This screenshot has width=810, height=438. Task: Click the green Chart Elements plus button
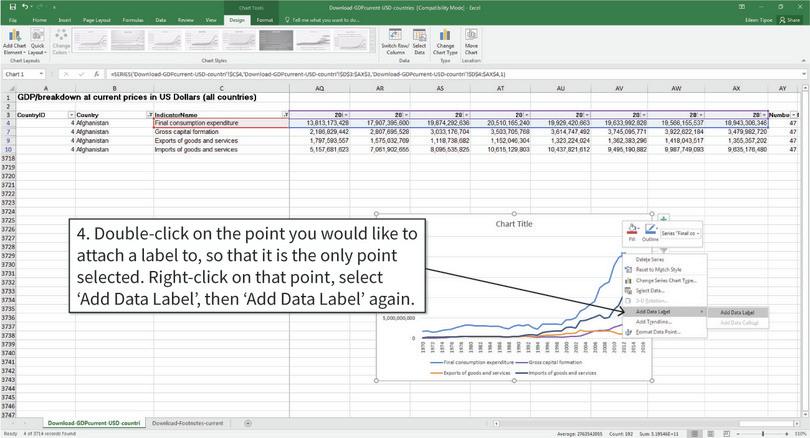click(x=664, y=218)
